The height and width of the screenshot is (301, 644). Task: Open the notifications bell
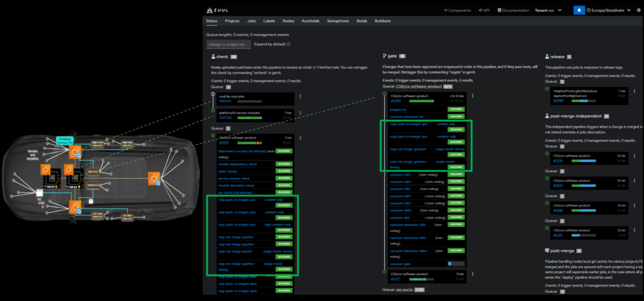coord(579,10)
